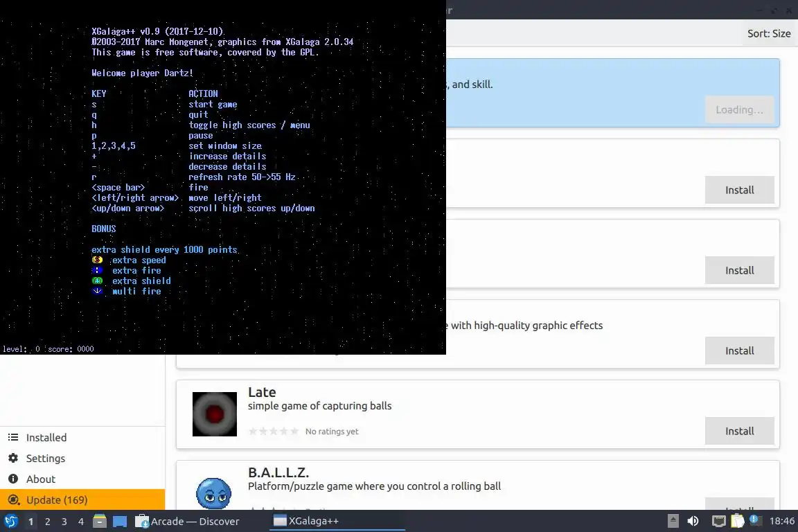The image size is (798, 532).
Task: Click the B.A.L.L.Z. rolling ball description
Action: 374,486
